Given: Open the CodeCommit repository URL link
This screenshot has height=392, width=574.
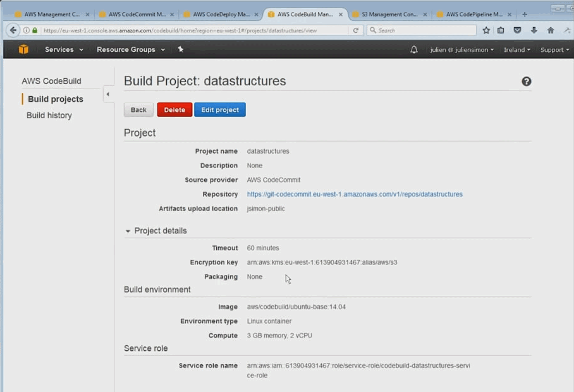Looking at the screenshot, I should [x=355, y=194].
